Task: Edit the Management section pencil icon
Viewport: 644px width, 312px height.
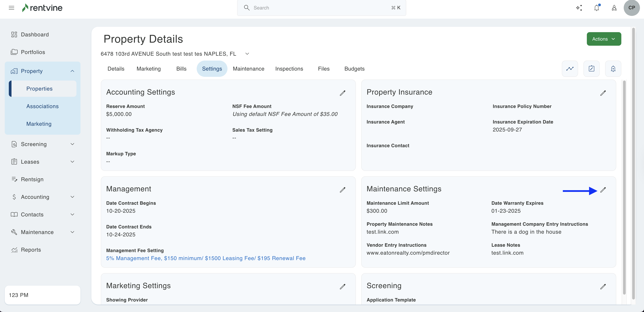Action: [x=342, y=190]
